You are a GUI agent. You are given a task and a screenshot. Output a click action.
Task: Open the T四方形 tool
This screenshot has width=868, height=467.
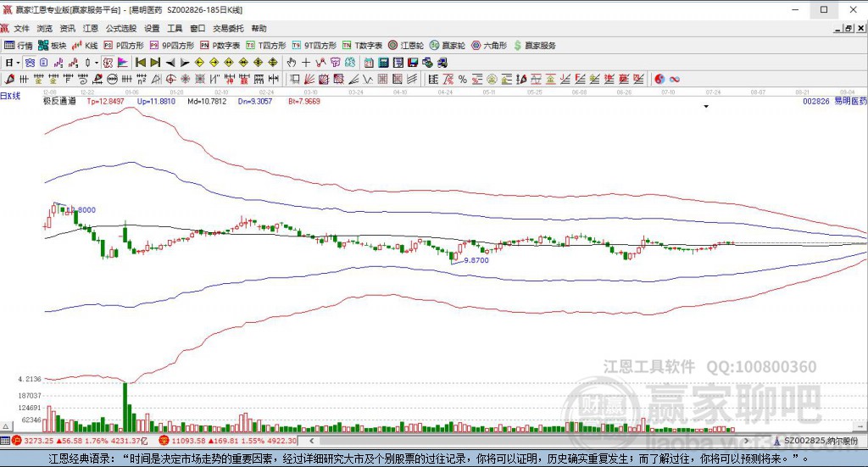[x=265, y=46]
